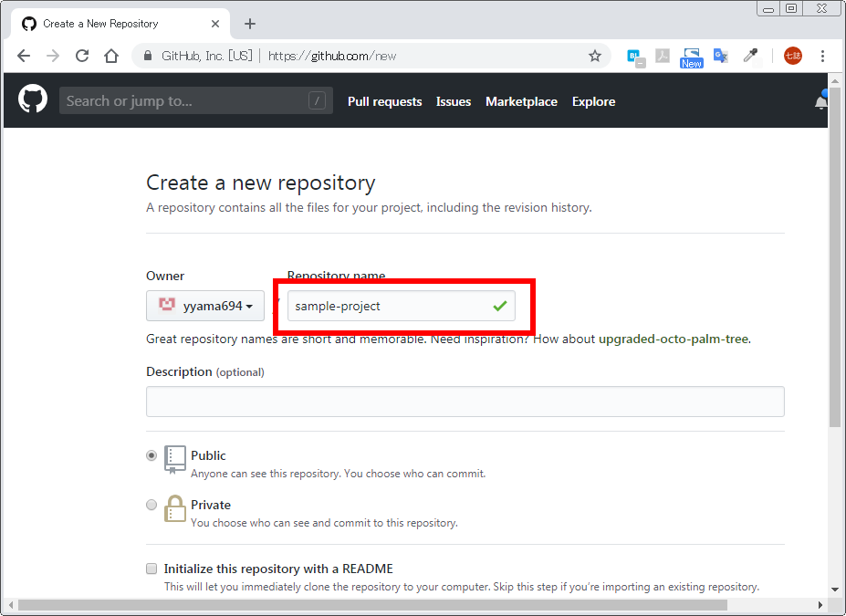This screenshot has height=616, width=846.
Task: Click the Description (optional) label
Action: 205,371
